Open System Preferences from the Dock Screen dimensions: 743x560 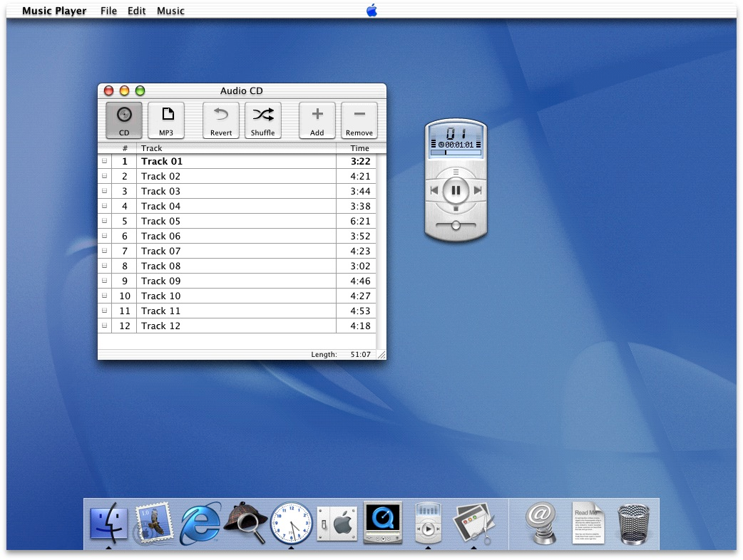click(x=337, y=524)
